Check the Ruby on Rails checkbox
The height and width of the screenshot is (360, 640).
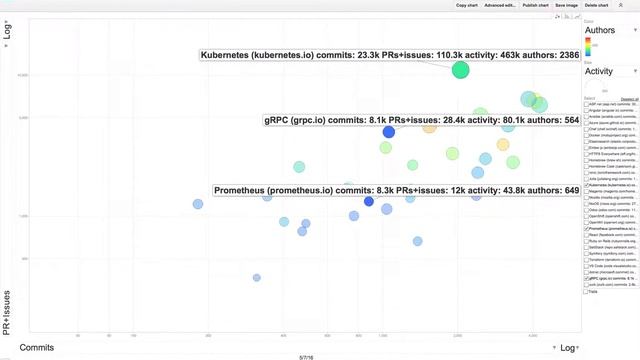click(x=587, y=241)
